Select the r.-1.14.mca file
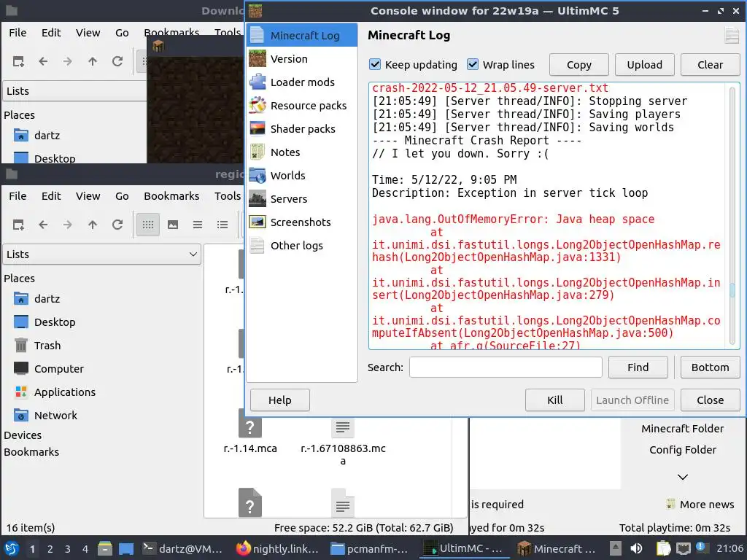This screenshot has width=747, height=560. point(250,431)
